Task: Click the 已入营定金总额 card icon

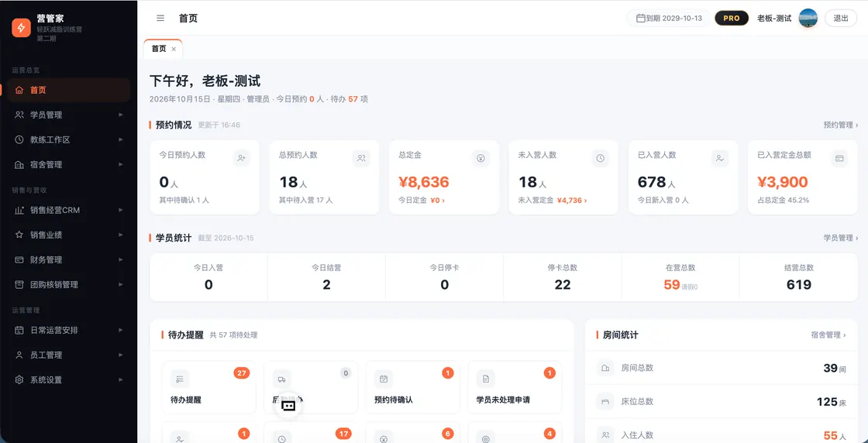Action: point(839,158)
